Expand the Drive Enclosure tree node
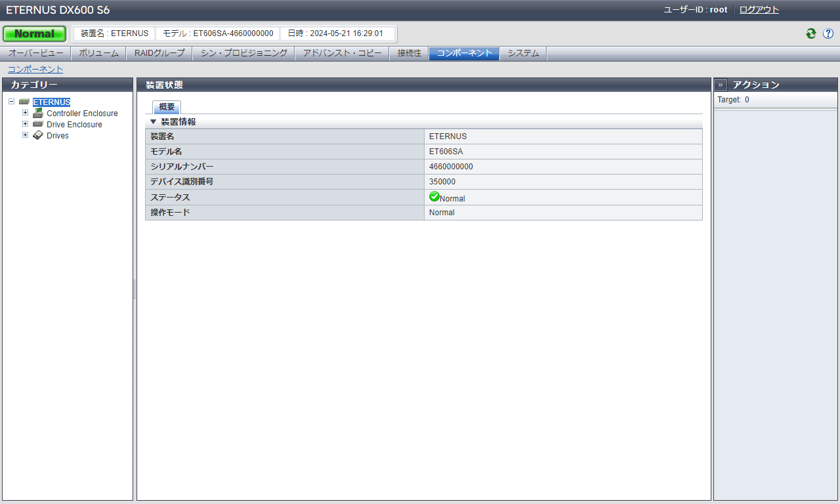 click(26, 123)
